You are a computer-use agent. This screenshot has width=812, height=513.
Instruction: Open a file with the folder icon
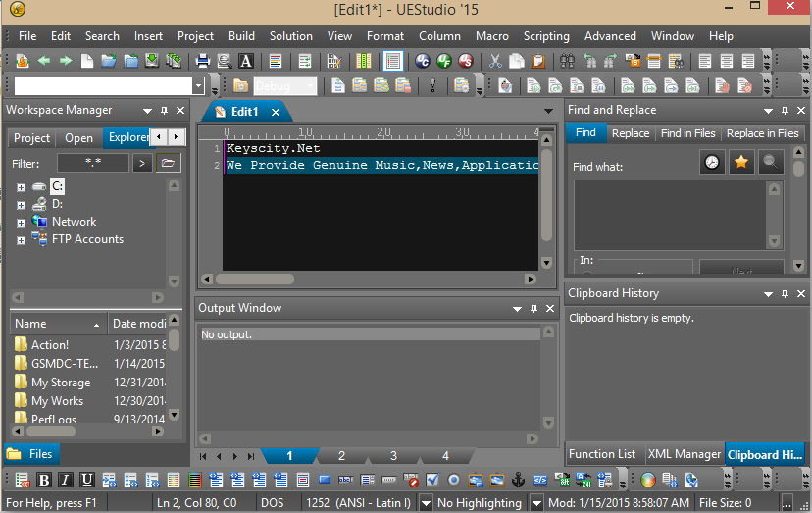pyautogui.click(x=109, y=61)
